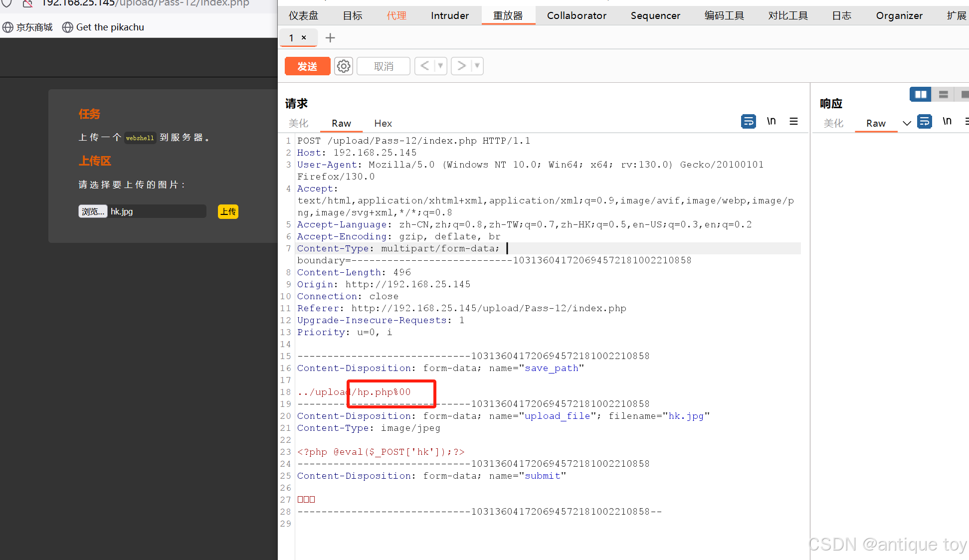Select side-by-side layout view icon
This screenshot has height=560, width=969.
(x=920, y=94)
